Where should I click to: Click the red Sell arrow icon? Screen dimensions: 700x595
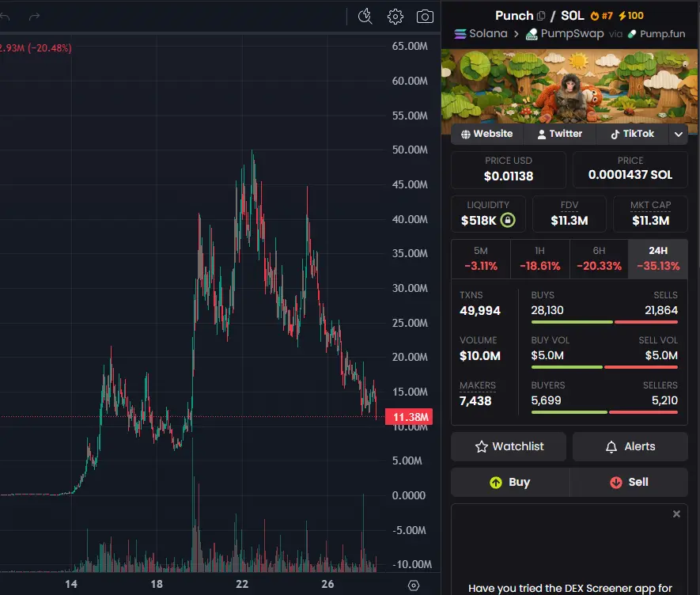[616, 483]
